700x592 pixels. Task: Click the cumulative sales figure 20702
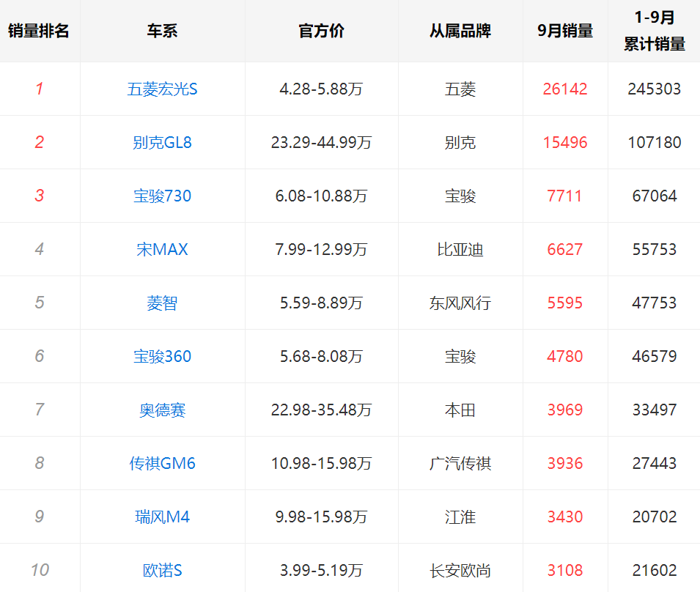pos(655,517)
